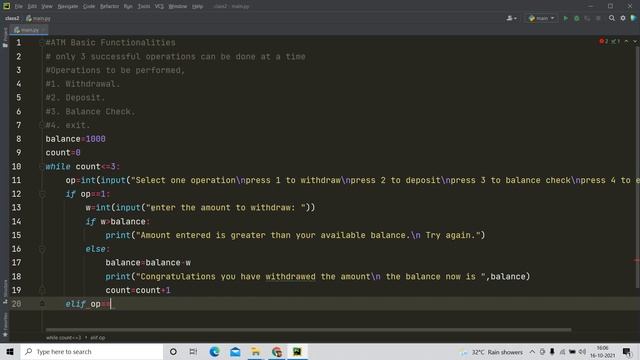Click the PyCharm logo in the title bar
640x360 pixels.
(7, 6)
